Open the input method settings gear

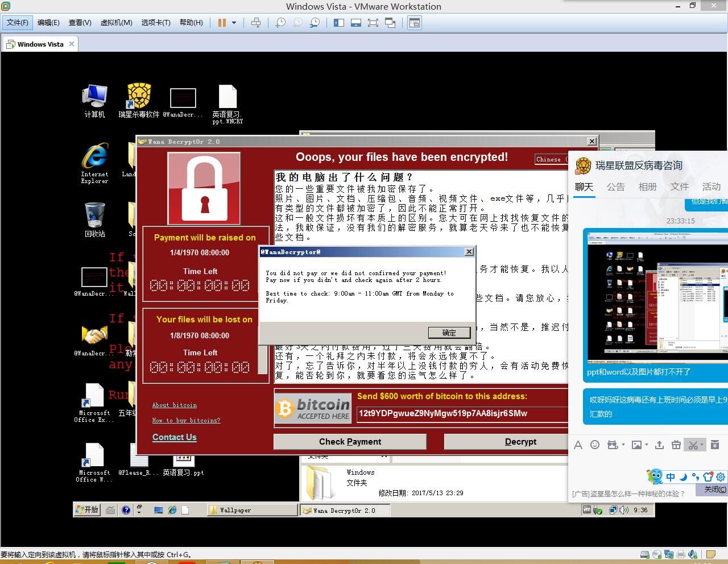[x=721, y=477]
